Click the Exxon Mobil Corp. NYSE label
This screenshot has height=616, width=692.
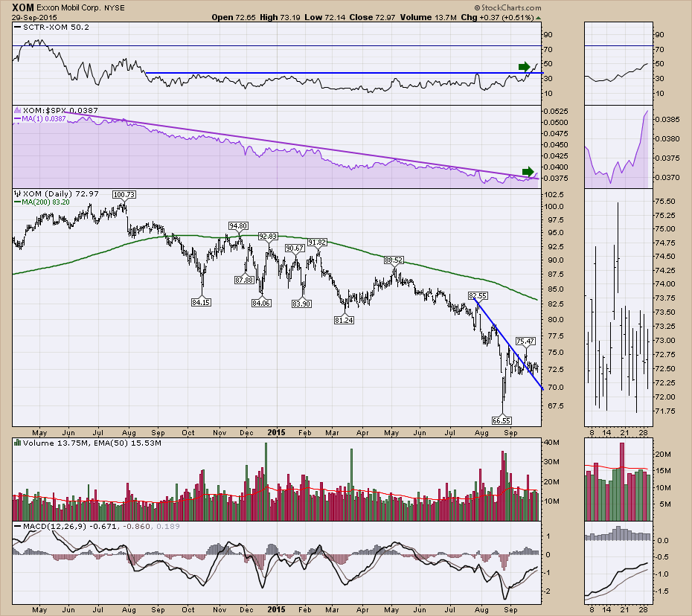point(80,8)
